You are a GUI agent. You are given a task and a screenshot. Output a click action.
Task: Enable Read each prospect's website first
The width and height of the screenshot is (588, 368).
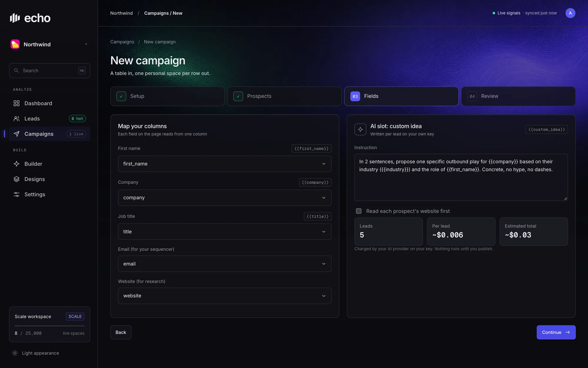[359, 211]
